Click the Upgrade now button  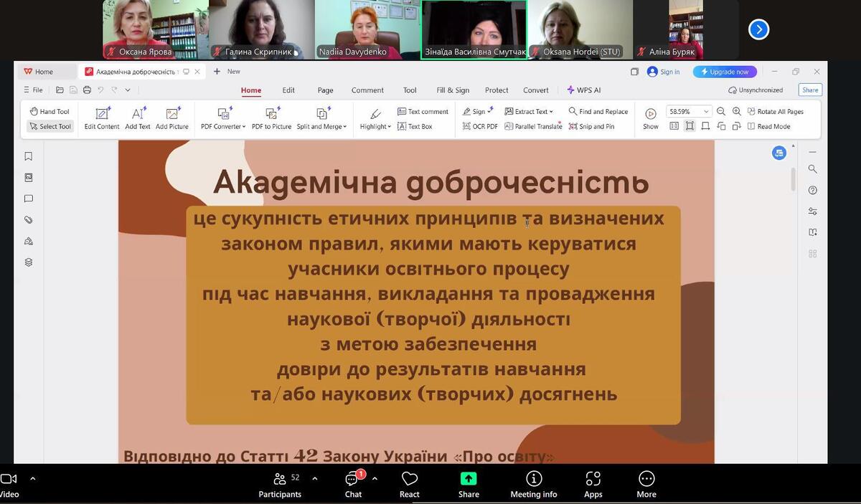(x=725, y=72)
